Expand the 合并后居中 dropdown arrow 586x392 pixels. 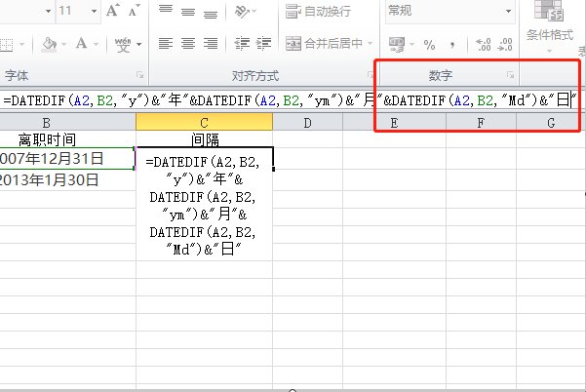370,44
